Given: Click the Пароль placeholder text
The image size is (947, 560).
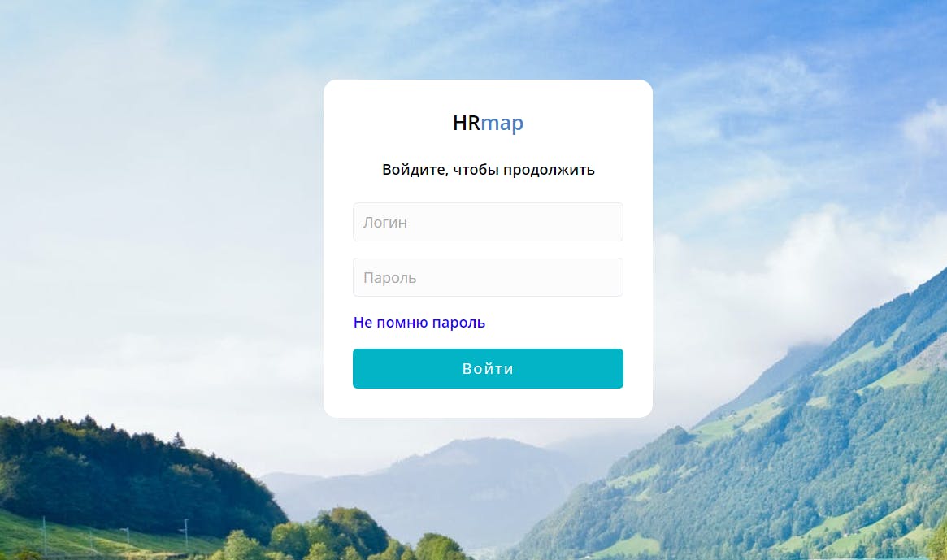Looking at the screenshot, I should pyautogui.click(x=389, y=278).
